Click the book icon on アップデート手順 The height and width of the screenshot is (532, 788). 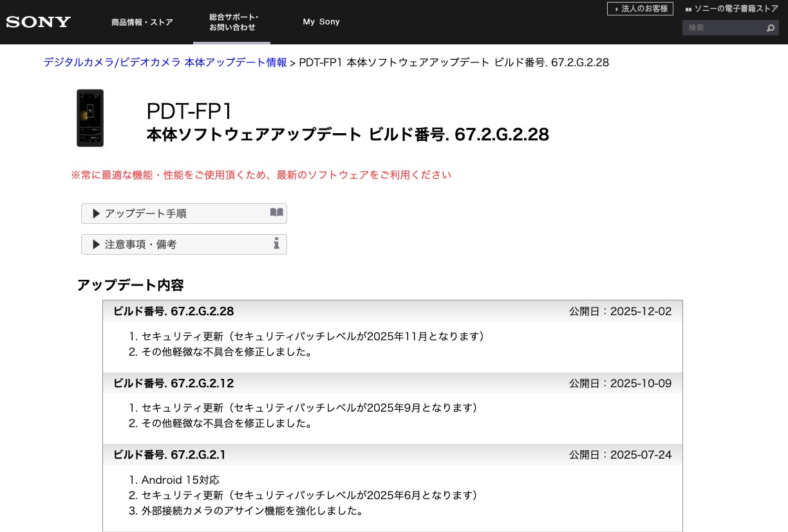tap(276, 213)
